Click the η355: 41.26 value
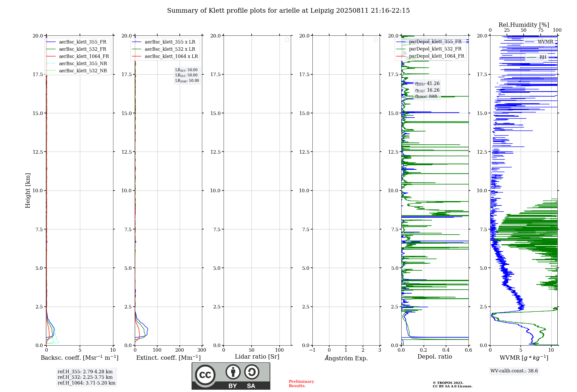 (427, 84)
